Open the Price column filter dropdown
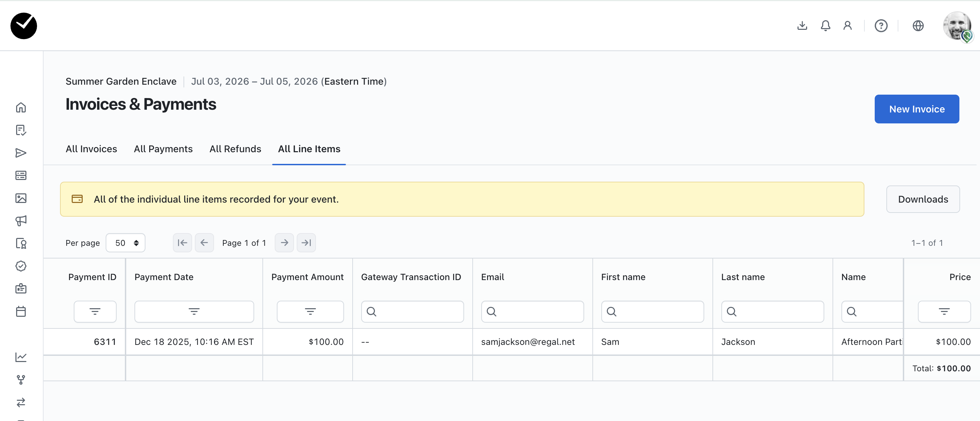Screen dimensions: 980x421 (x=944, y=312)
